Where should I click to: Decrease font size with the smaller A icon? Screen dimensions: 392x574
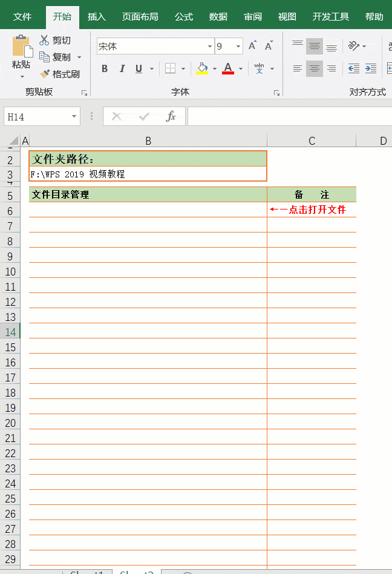click(269, 46)
